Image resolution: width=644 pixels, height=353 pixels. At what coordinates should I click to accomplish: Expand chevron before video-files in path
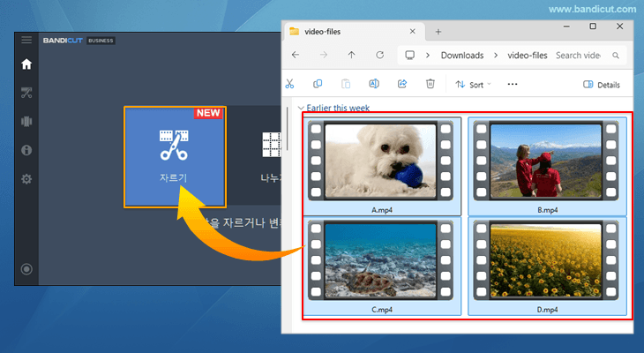coord(496,55)
